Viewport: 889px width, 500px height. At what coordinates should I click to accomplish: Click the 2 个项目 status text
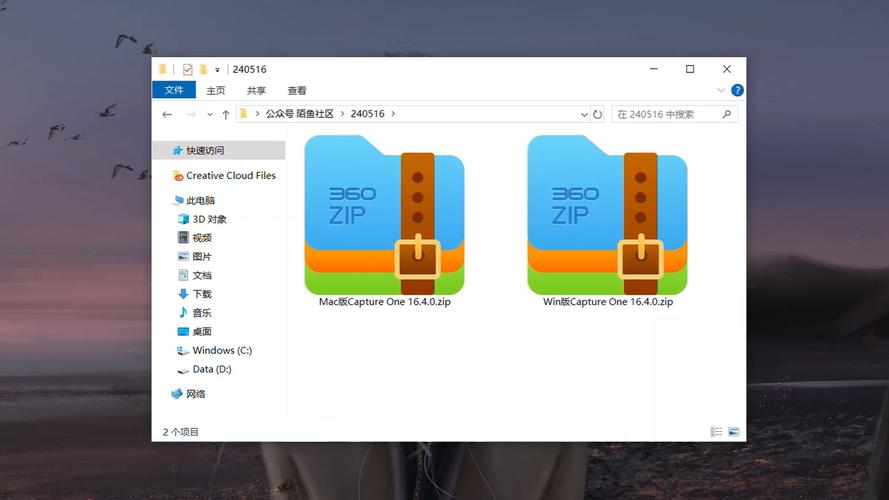(180, 432)
